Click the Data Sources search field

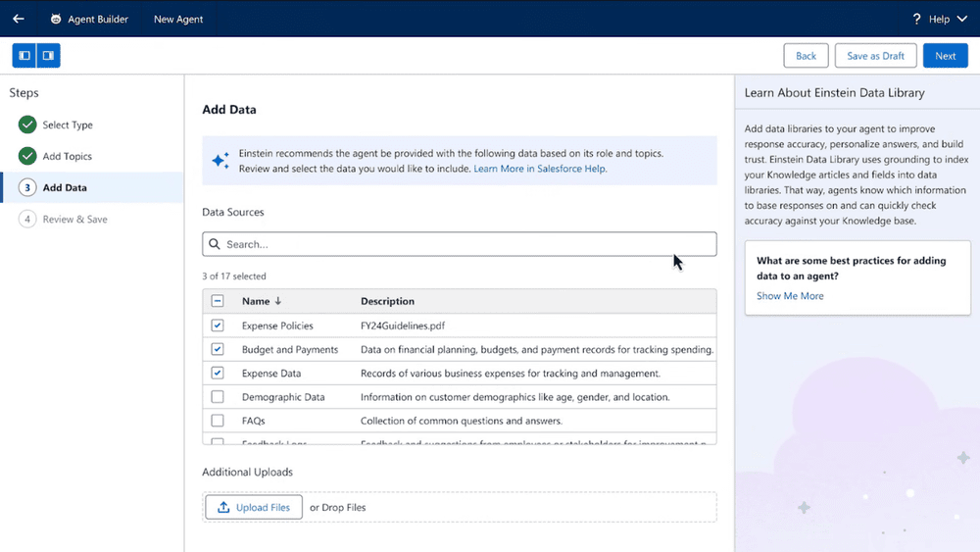click(x=460, y=244)
